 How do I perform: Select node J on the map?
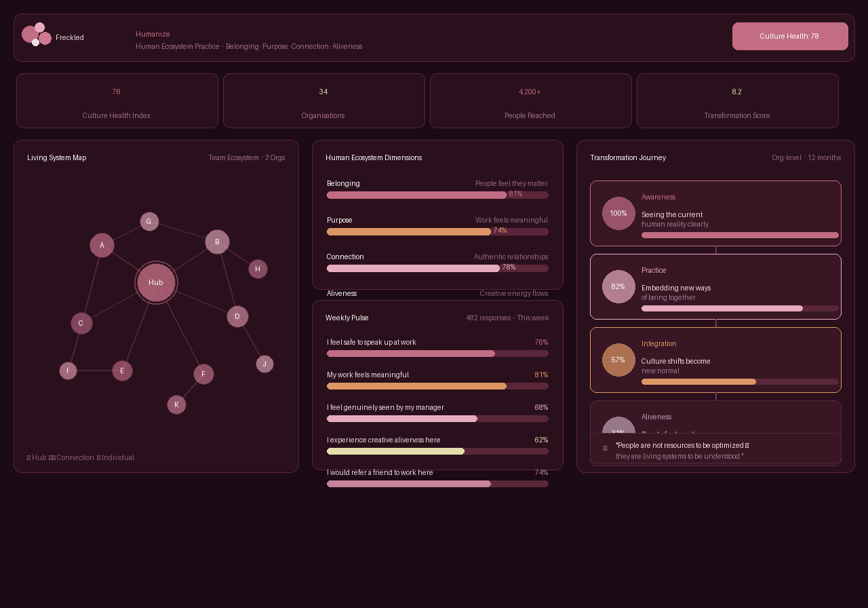(x=264, y=364)
